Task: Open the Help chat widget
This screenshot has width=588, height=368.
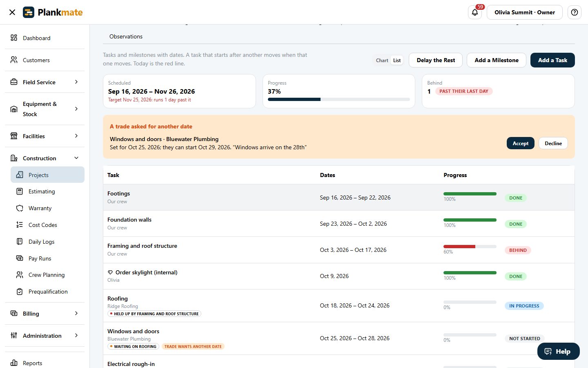Action: (x=558, y=351)
